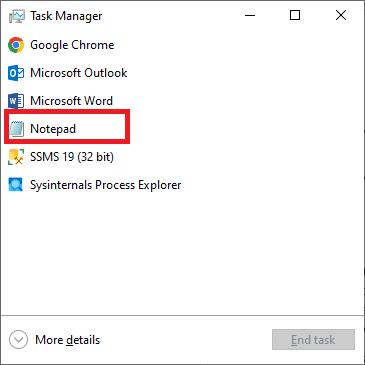Click the Notepad icon
The image size is (365, 365).
(16, 129)
